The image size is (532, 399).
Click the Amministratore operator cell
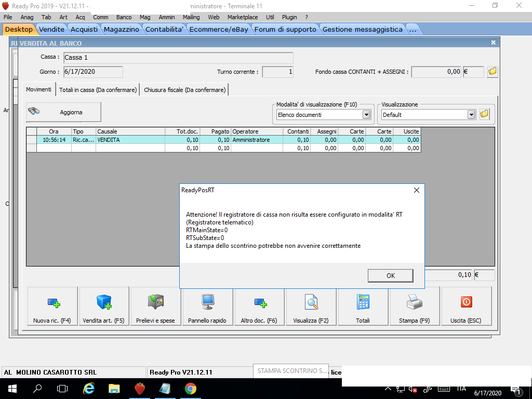(x=257, y=140)
